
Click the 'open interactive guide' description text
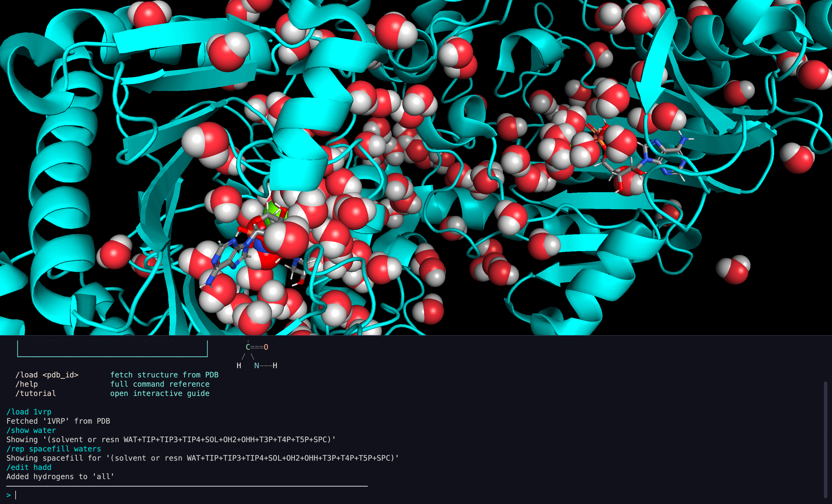[x=160, y=393]
